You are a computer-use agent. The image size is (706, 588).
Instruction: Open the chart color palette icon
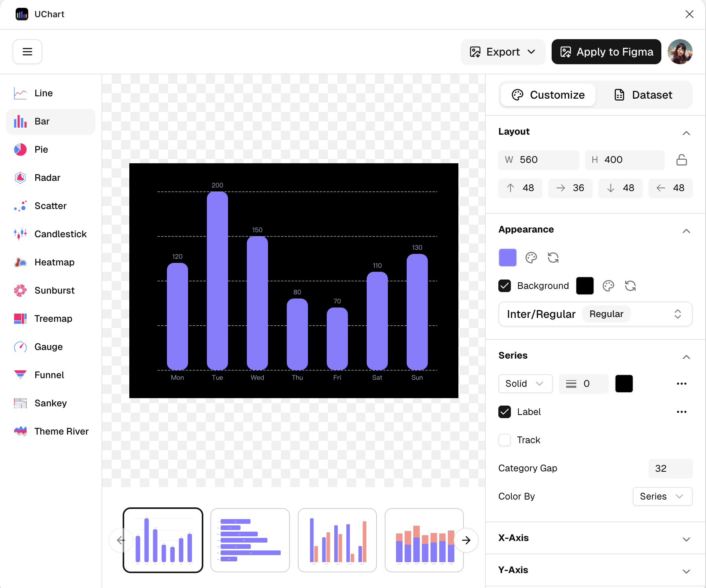531,258
